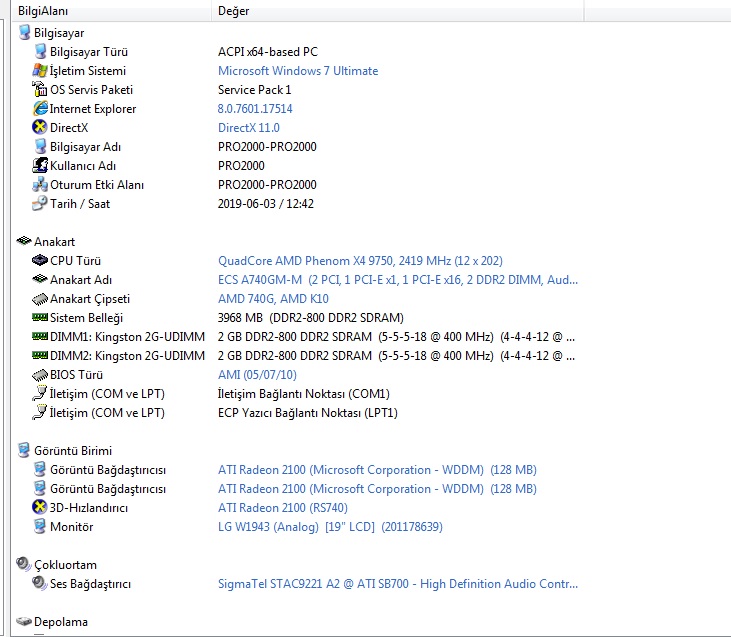Click the Monitör row icon
The height and width of the screenshot is (637, 731).
click(x=40, y=527)
